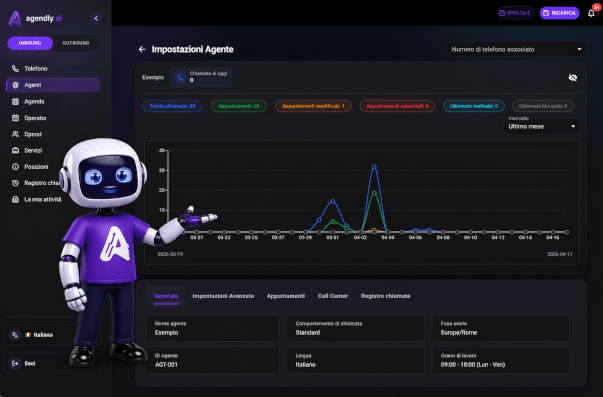Toggle the Chiamate bloccate chip

point(543,106)
